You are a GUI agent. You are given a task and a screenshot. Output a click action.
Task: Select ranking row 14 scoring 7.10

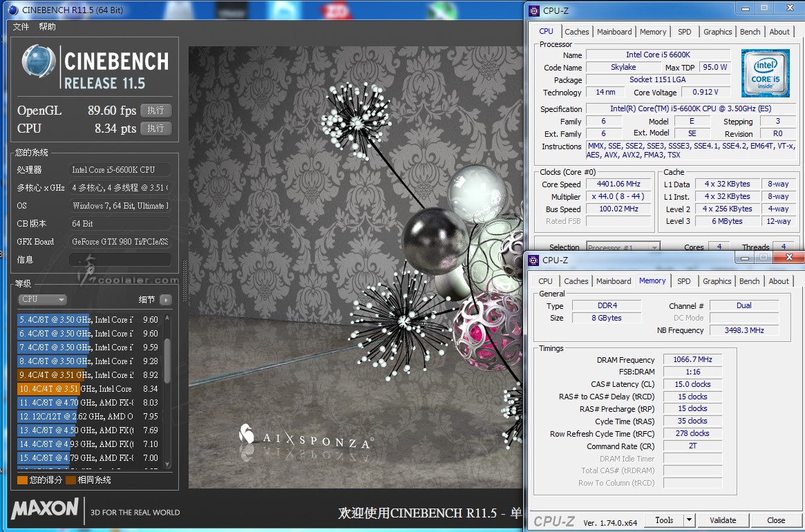pyautogui.click(x=89, y=444)
